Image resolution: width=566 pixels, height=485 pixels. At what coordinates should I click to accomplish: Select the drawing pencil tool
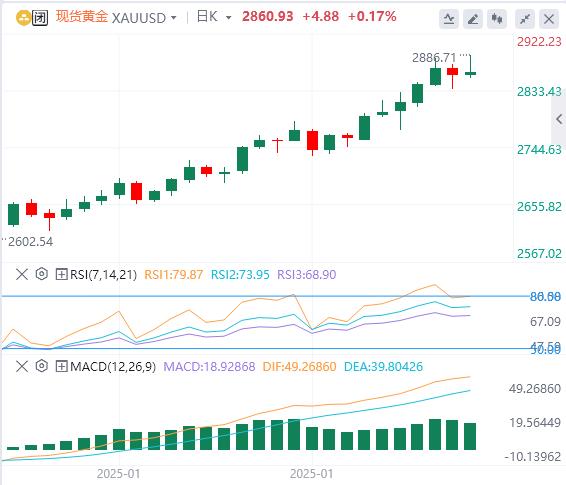[x=473, y=18]
